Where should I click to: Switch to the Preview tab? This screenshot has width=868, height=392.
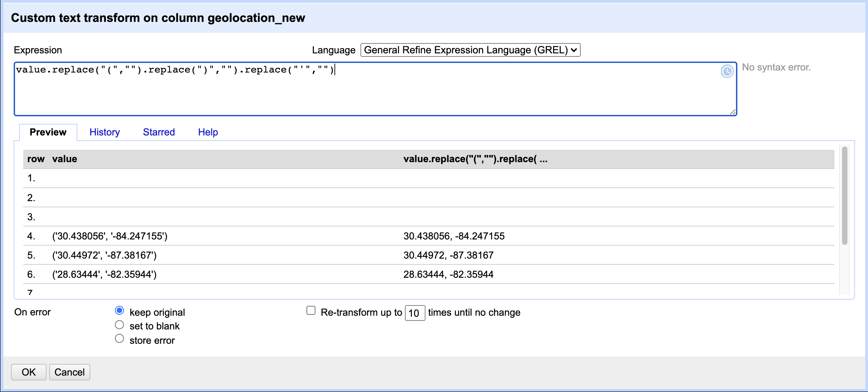pyautogui.click(x=48, y=132)
